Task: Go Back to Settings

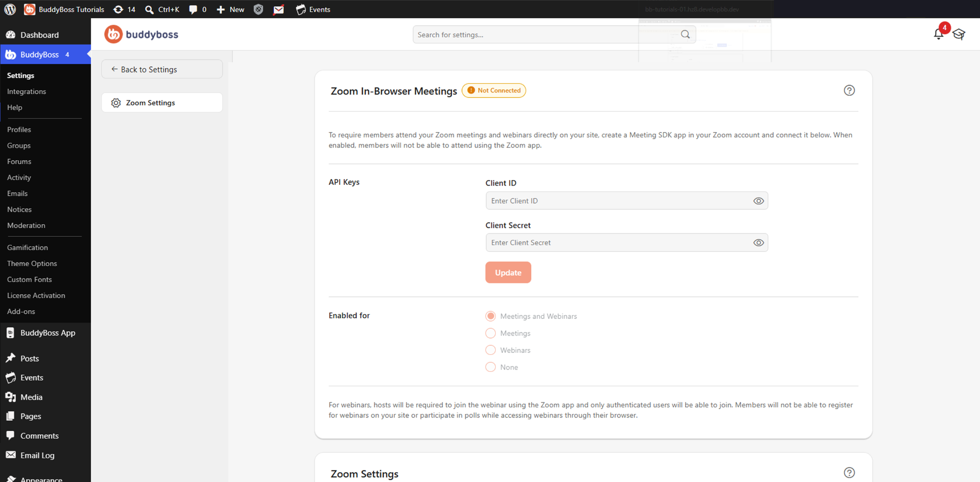Action: tap(162, 69)
